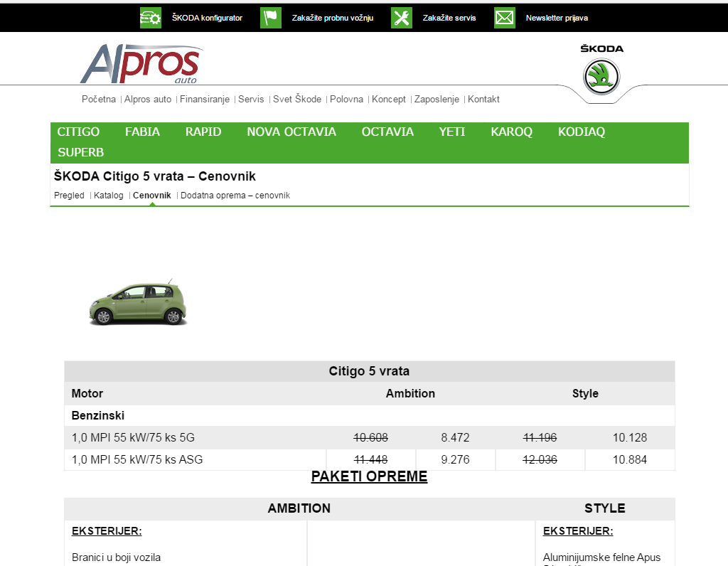Click the Newsletter envelope icon
The height and width of the screenshot is (566, 728).
(505, 18)
